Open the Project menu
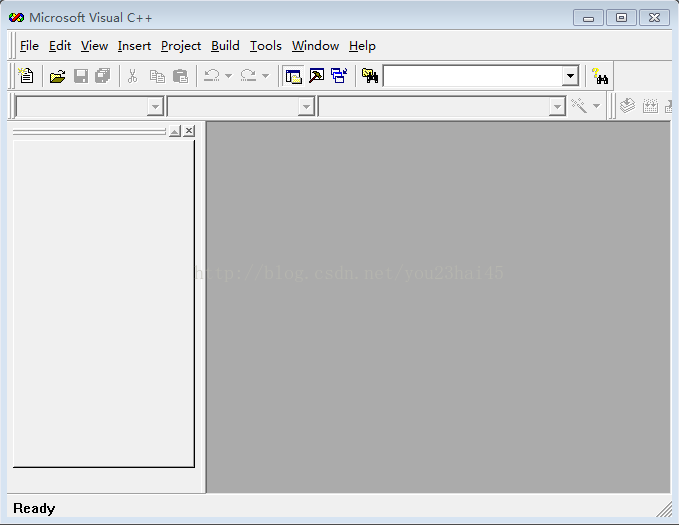Screen dimensions: 679x525 click(x=181, y=46)
